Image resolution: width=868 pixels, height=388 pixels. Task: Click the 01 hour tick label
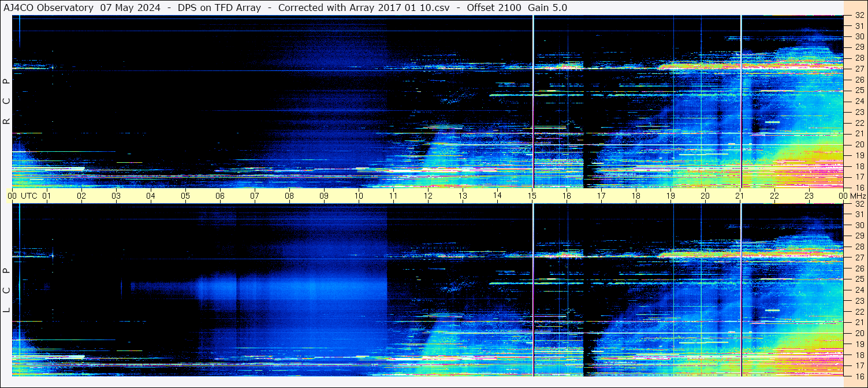coord(47,196)
